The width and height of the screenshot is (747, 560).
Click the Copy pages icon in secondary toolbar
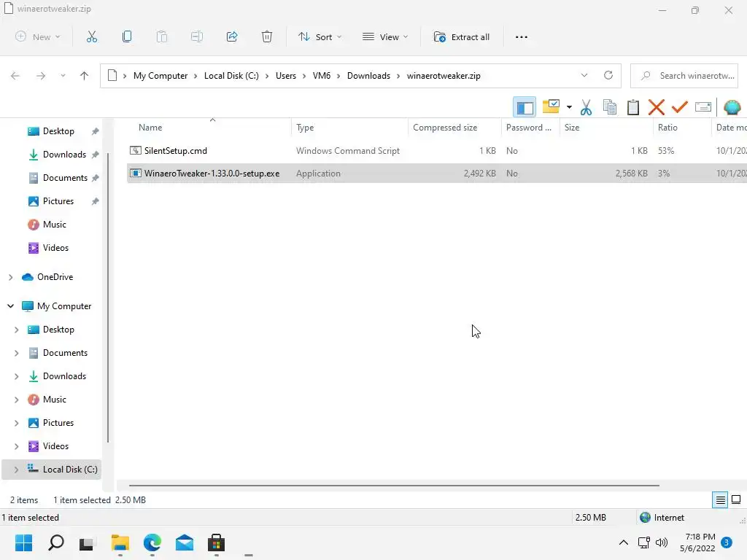(x=610, y=107)
